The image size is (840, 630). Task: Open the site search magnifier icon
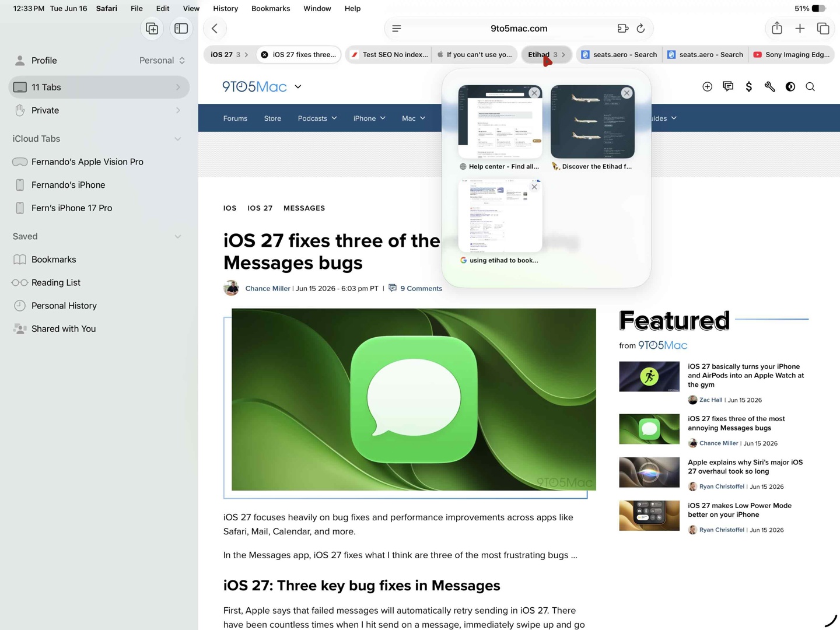tap(810, 86)
